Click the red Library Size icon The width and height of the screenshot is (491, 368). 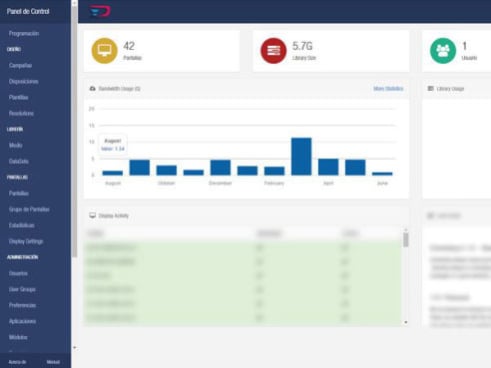tap(273, 51)
